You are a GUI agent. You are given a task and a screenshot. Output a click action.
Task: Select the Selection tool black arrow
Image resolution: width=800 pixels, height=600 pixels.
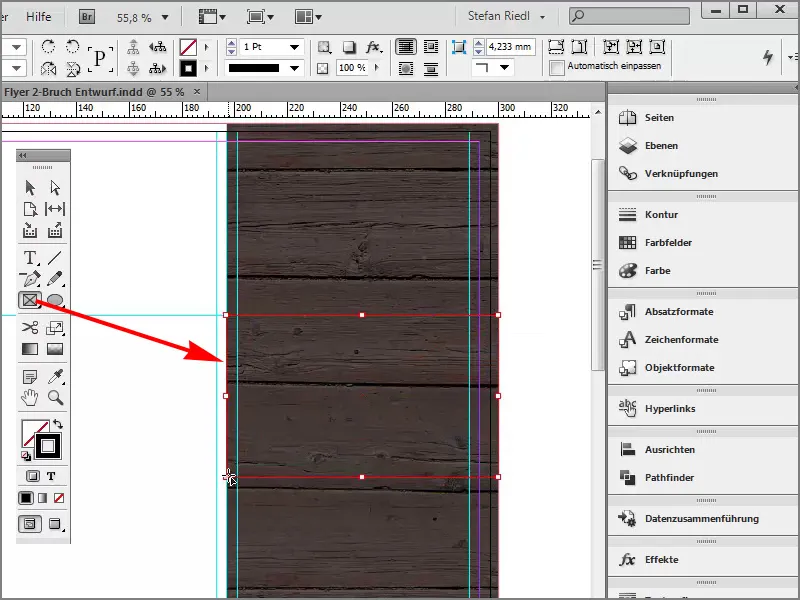(x=30, y=188)
